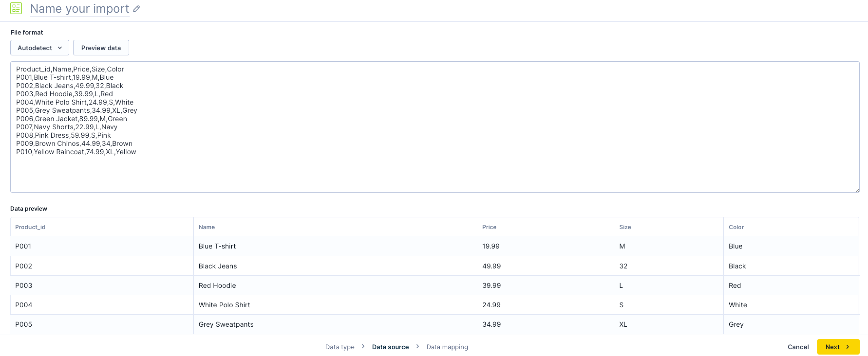This screenshot has height=356, width=868.
Task: Click the chevron between Data source and Data mapping
Action: [x=417, y=346]
